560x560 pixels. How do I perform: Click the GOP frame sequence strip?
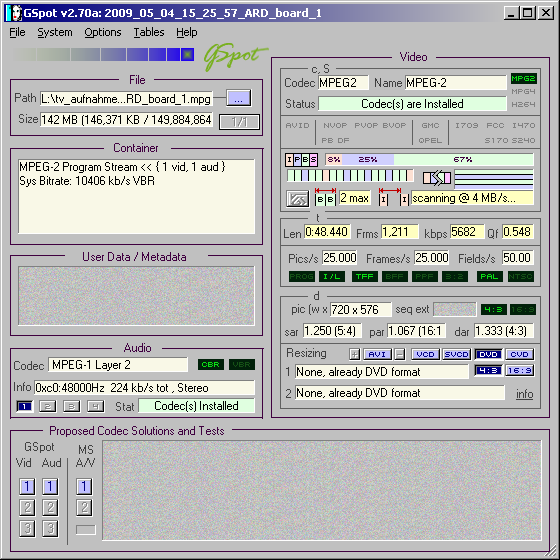350,175
